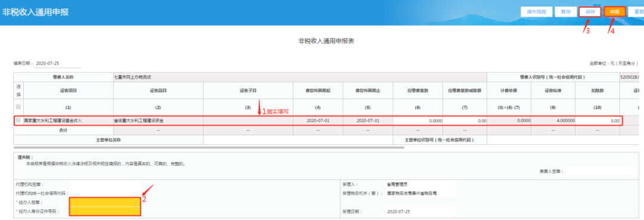This screenshot has width=644, height=220.
Task: Click the 征收项目 column header
Action: (x=68, y=90)
